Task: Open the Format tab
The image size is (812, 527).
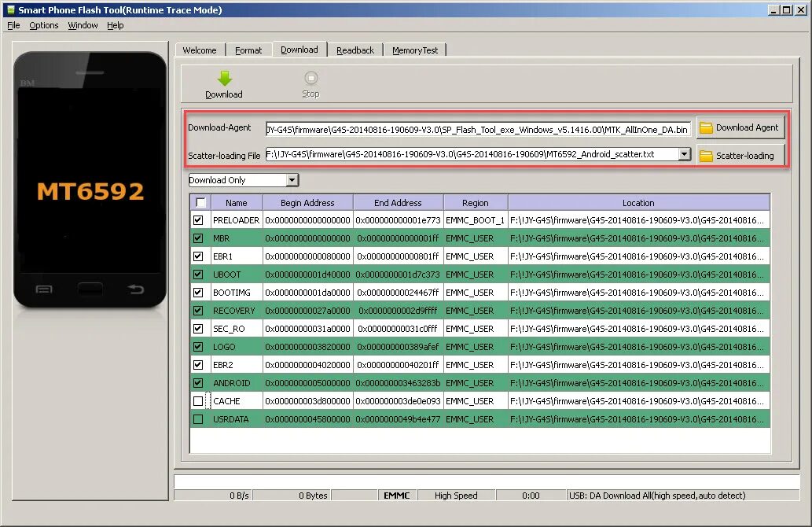Action: click(248, 50)
